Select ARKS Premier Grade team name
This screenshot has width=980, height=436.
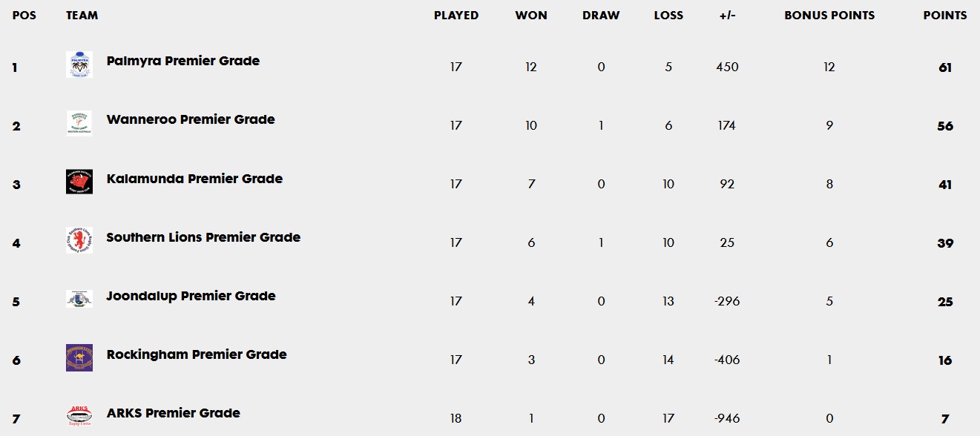point(174,413)
